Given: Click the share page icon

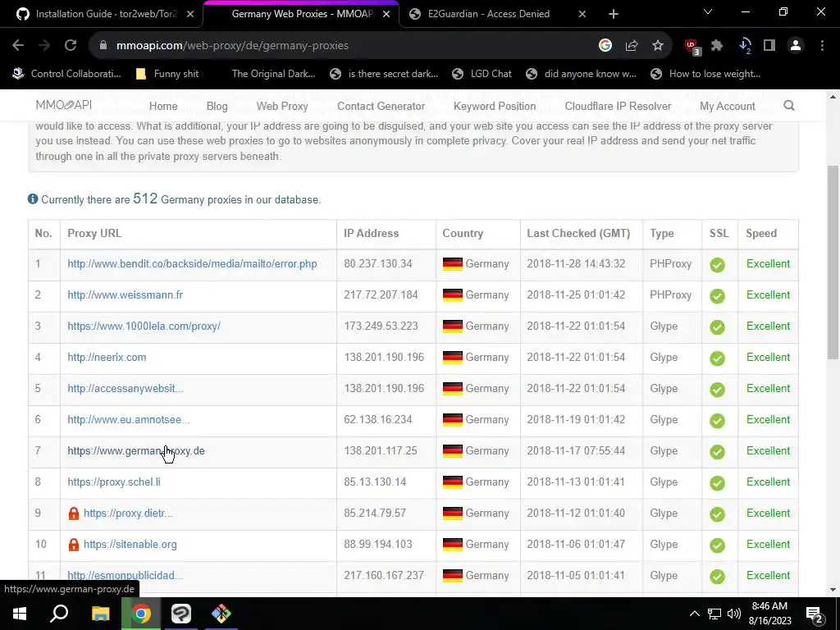Looking at the screenshot, I should click(x=632, y=46).
